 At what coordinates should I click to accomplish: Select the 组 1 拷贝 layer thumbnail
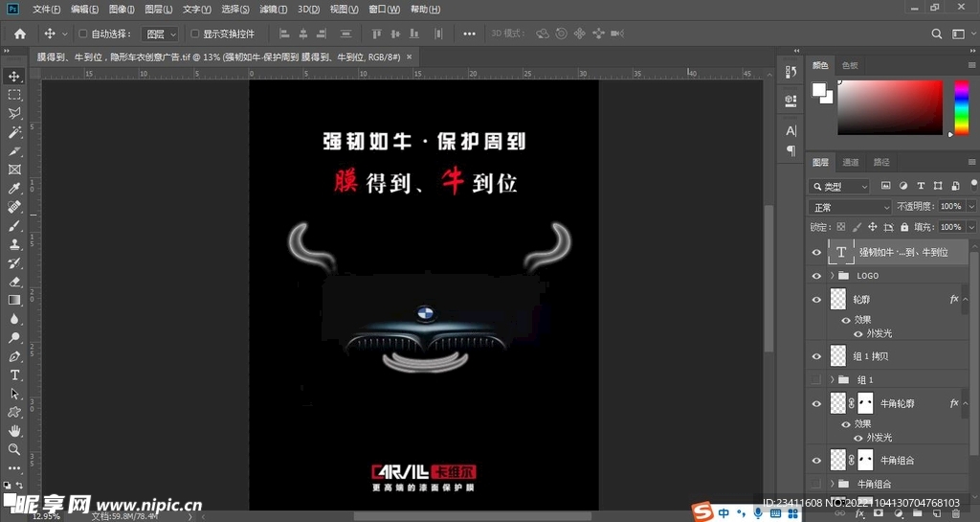point(838,356)
